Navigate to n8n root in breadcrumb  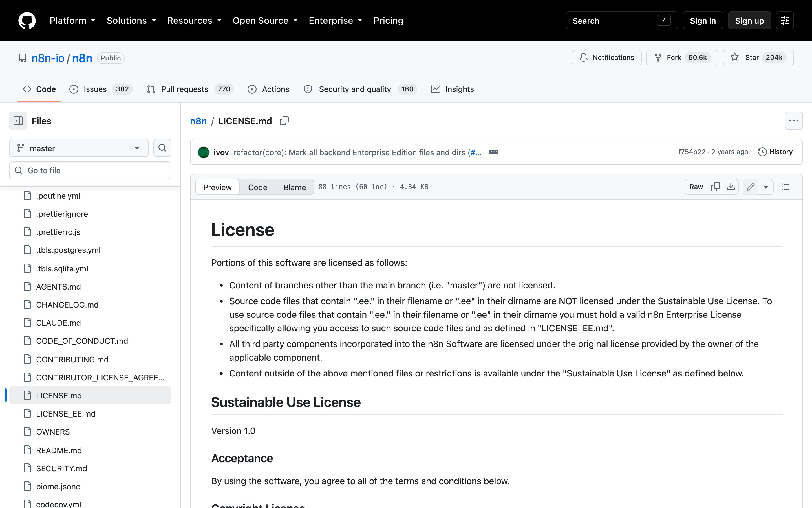tap(198, 121)
